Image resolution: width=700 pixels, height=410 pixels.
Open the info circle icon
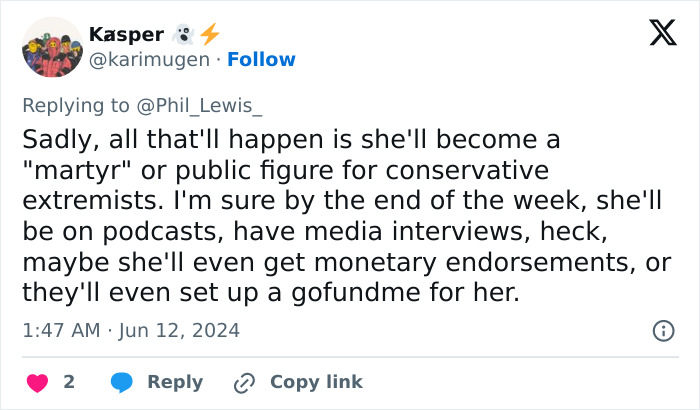[x=662, y=330]
